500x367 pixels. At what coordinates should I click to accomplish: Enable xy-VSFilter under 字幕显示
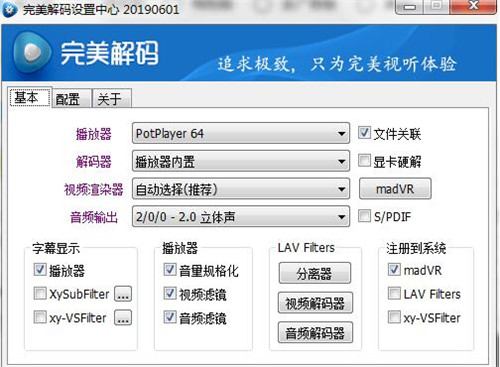[x=40, y=317]
